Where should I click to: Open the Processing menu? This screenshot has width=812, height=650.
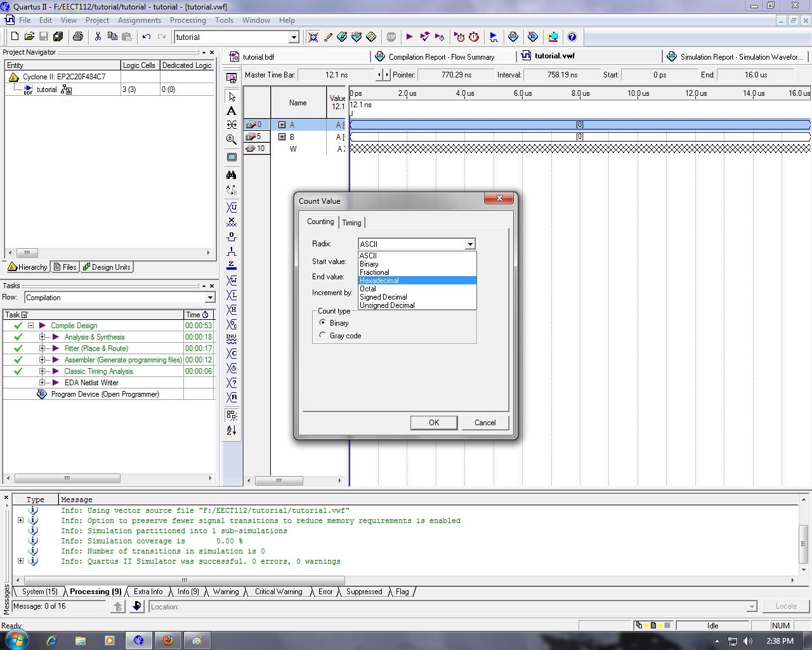point(188,20)
